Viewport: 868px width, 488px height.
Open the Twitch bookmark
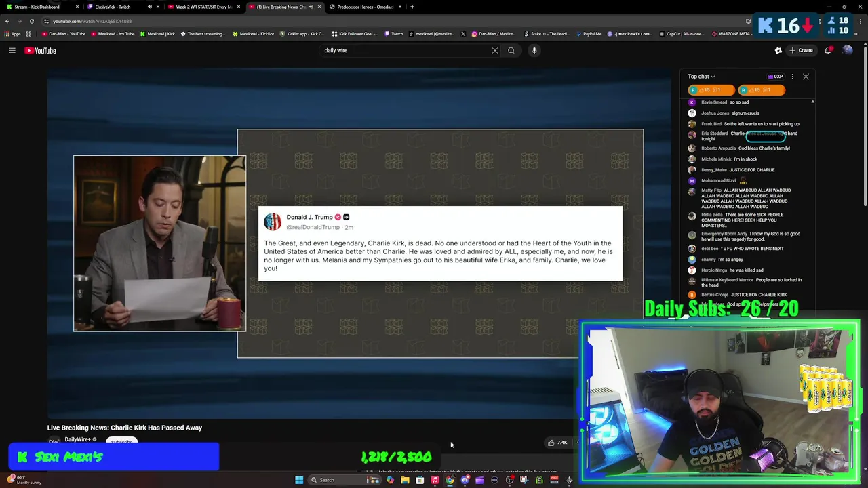(x=393, y=34)
